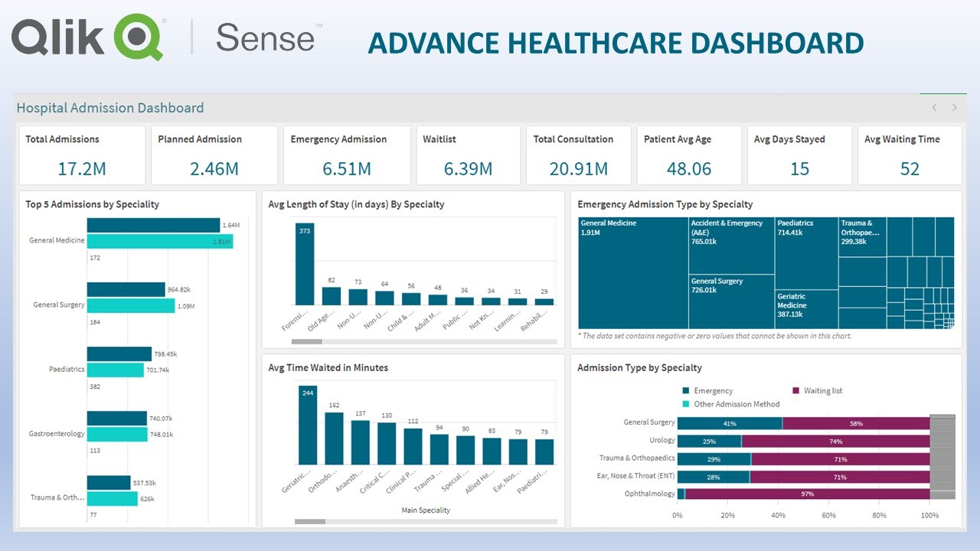Viewport: 980px width, 551px height.
Task: Click Admission Type chart vertical mini scrollbar
Action: coord(942,457)
